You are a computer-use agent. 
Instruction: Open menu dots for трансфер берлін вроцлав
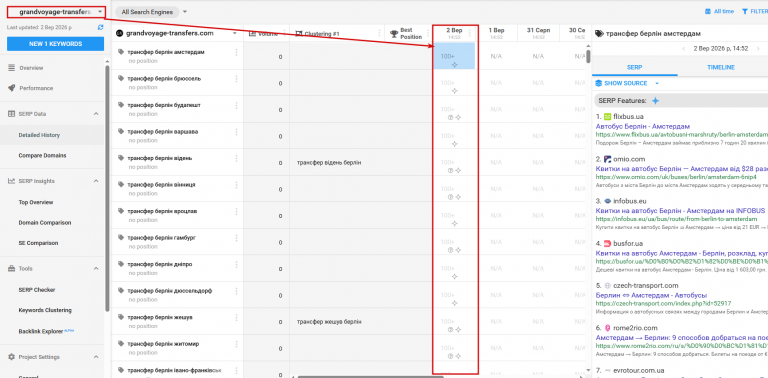[237, 211]
